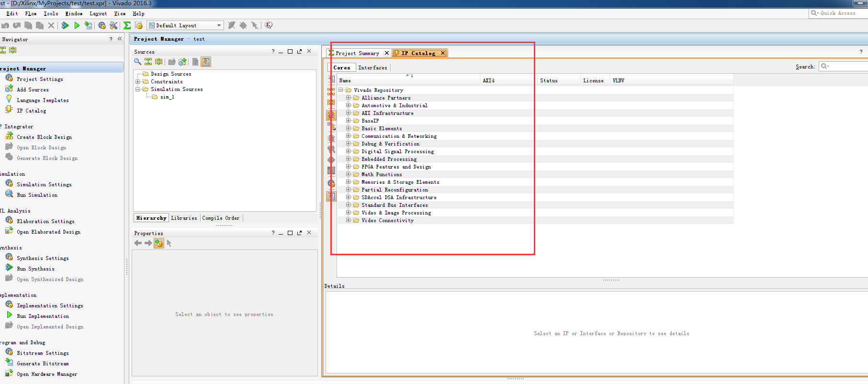Close the IP Catalog tab

coord(443,53)
